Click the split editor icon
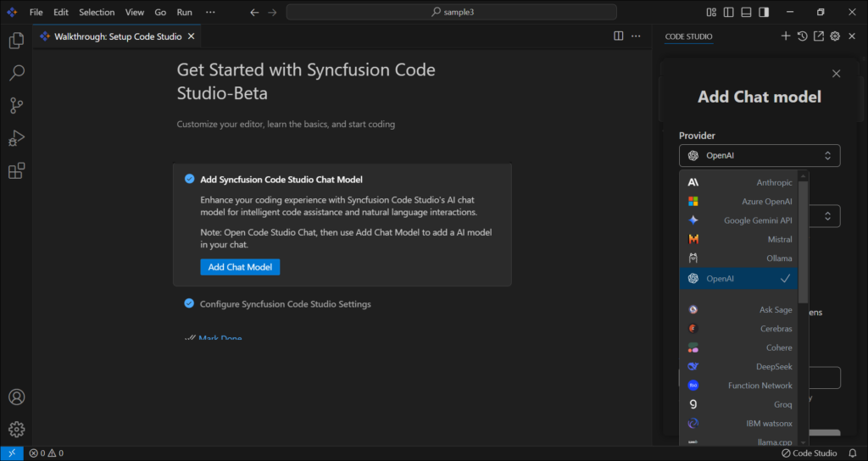This screenshot has width=868, height=461. click(619, 36)
